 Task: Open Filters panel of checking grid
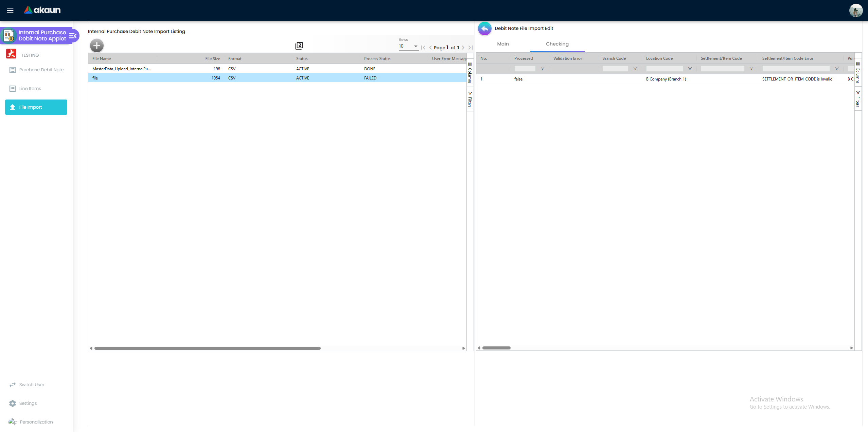858,98
